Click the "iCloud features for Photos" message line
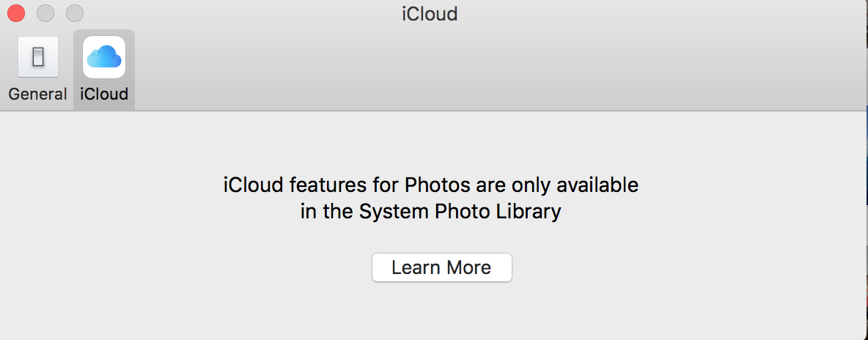The image size is (868, 340). click(x=430, y=185)
